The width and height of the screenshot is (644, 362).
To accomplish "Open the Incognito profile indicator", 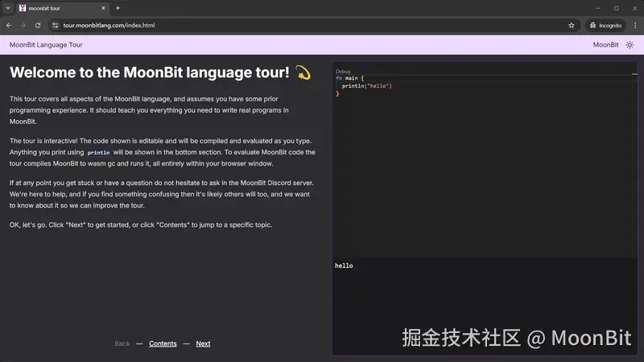I will (606, 25).
